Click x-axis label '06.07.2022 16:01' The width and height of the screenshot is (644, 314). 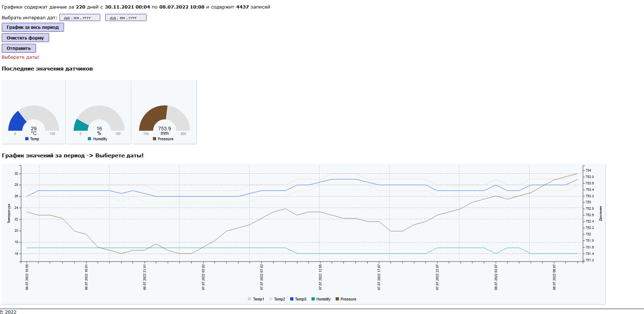86,277
